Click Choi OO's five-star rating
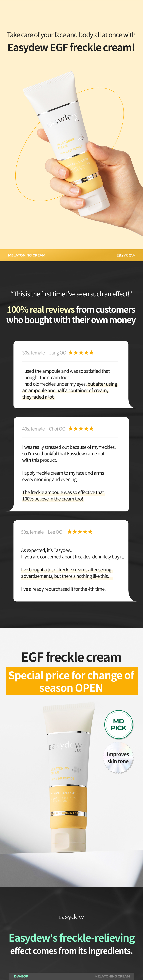This screenshot has height=980, width=143. tap(81, 428)
